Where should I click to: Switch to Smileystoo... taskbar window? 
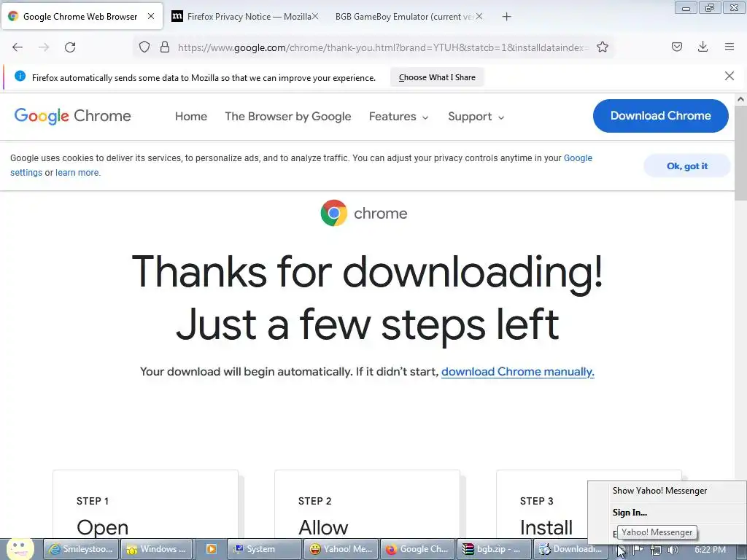82,549
